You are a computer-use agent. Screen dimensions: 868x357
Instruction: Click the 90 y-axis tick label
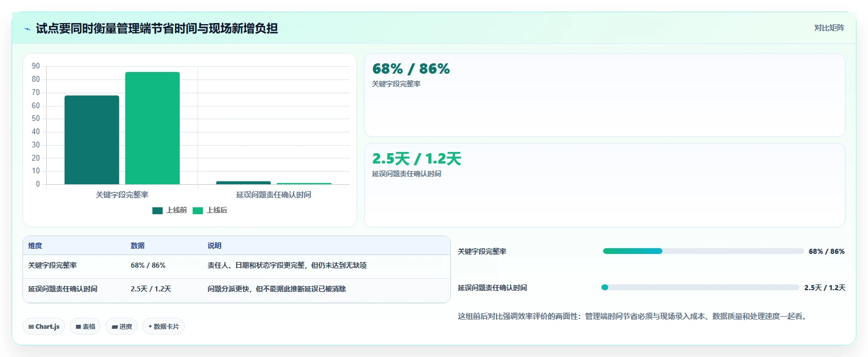point(36,66)
